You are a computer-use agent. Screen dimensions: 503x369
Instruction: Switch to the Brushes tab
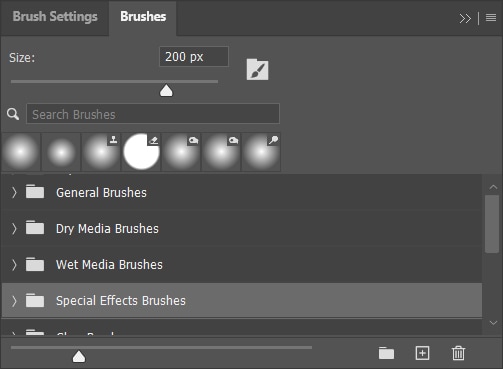[x=143, y=17]
